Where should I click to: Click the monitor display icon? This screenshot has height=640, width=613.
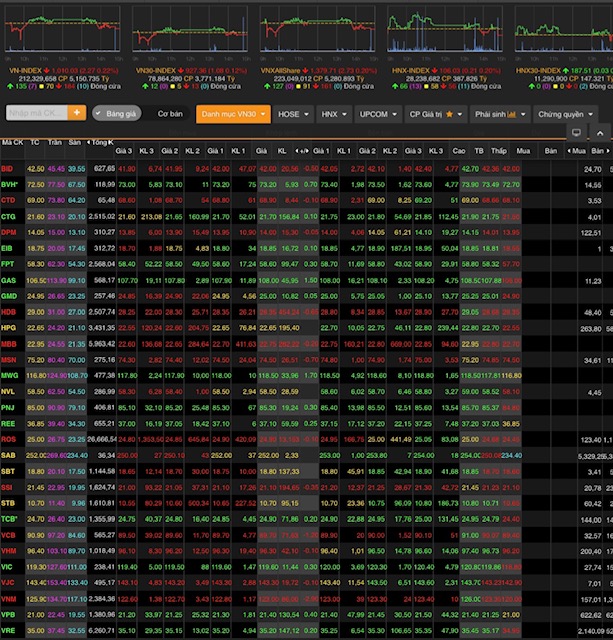click(575, 133)
